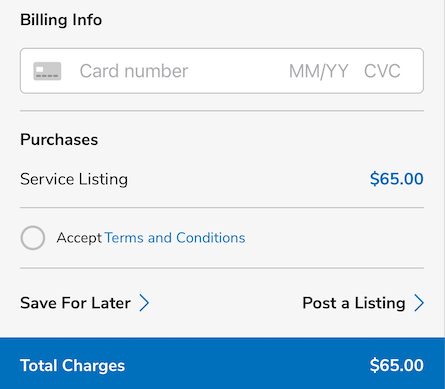Viewport: 445px width, 389px height.
Task: Click the word Conditions in the terms link
Action: (x=211, y=238)
